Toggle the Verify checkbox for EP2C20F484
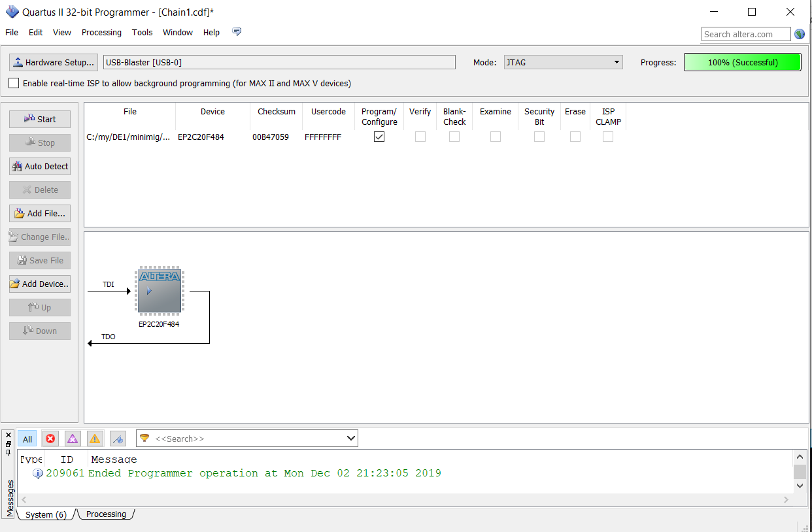 tap(420, 137)
